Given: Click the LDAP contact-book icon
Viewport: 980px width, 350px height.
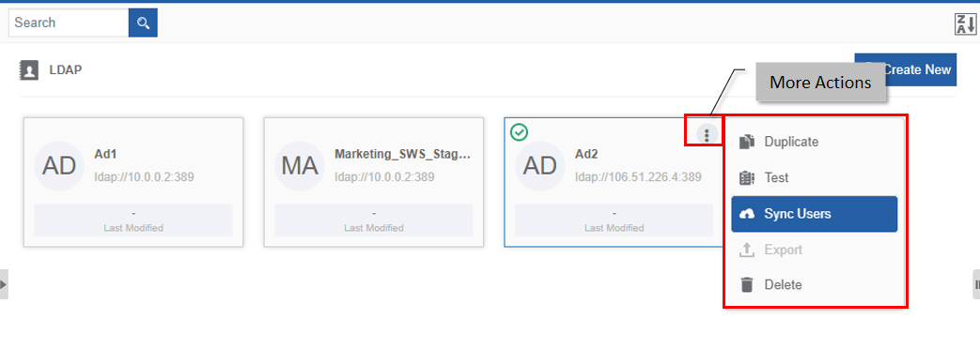Looking at the screenshot, I should click(29, 69).
